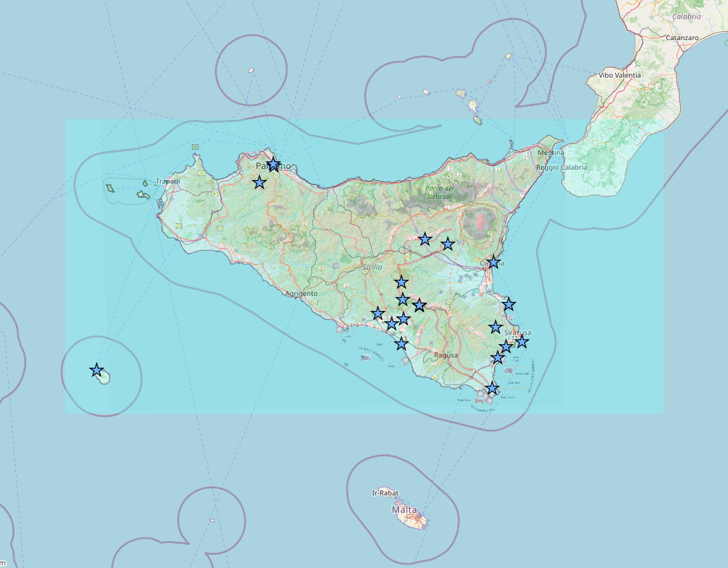Screen dimensions: 728x568
Task: Click the star marker on Palermo
Action: (274, 165)
